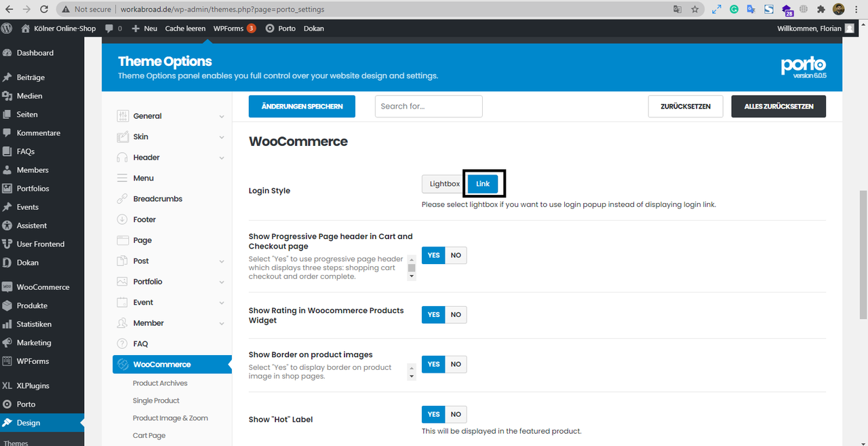
Task: Click the translate page icon in address bar
Action: click(677, 10)
